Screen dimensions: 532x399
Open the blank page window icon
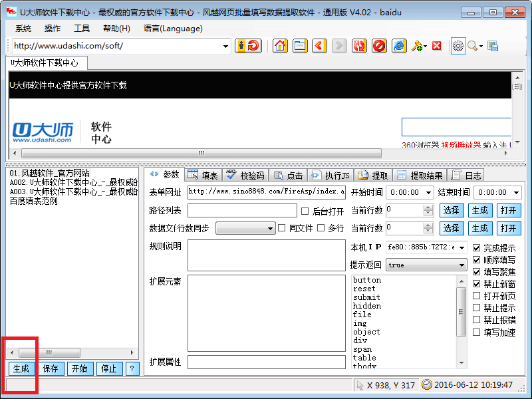click(x=300, y=46)
